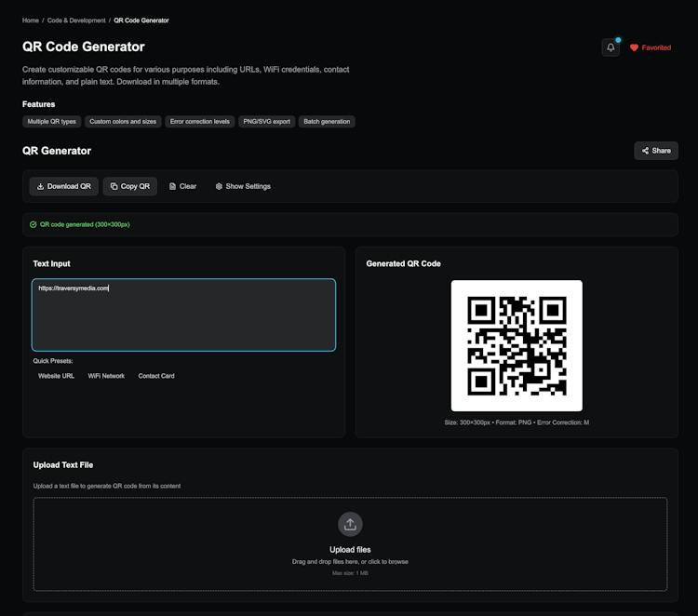698x616 pixels.
Task: Click the green check status icon
Action: pyautogui.click(x=33, y=224)
